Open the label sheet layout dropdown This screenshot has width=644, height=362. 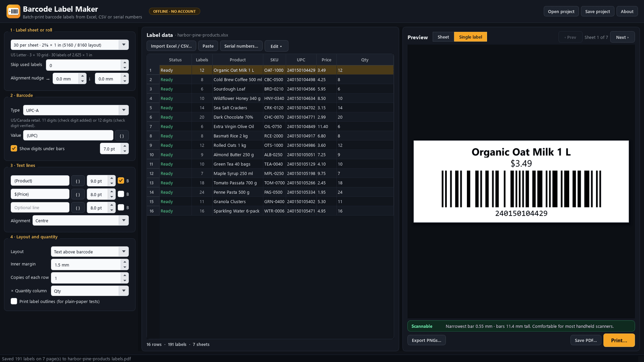[x=70, y=45]
